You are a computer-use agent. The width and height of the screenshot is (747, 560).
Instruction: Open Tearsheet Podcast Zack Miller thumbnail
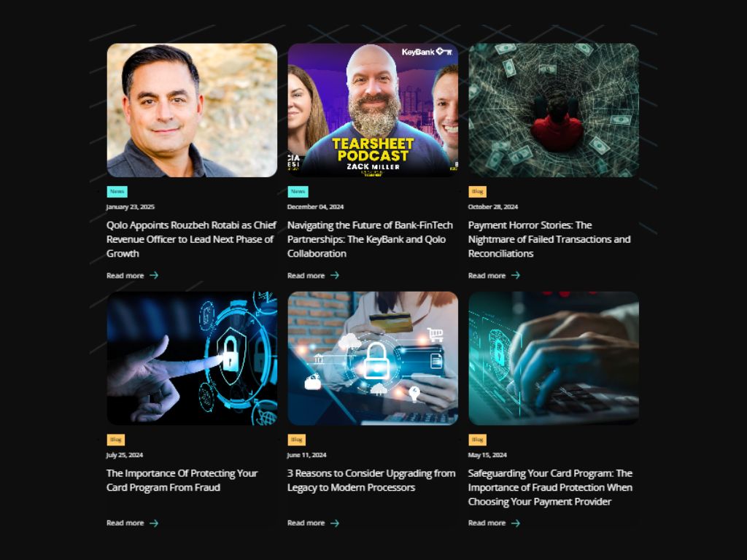373,110
